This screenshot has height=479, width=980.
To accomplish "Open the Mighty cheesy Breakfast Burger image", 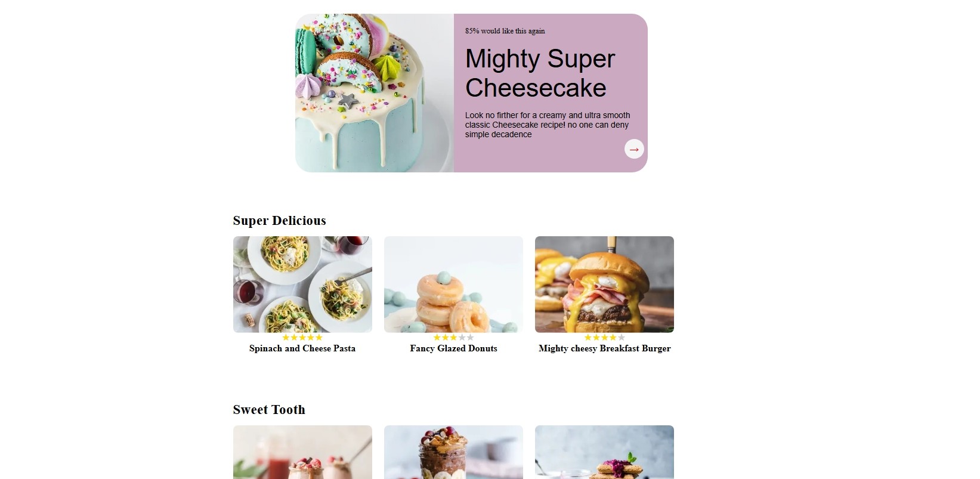I will pyautogui.click(x=604, y=285).
